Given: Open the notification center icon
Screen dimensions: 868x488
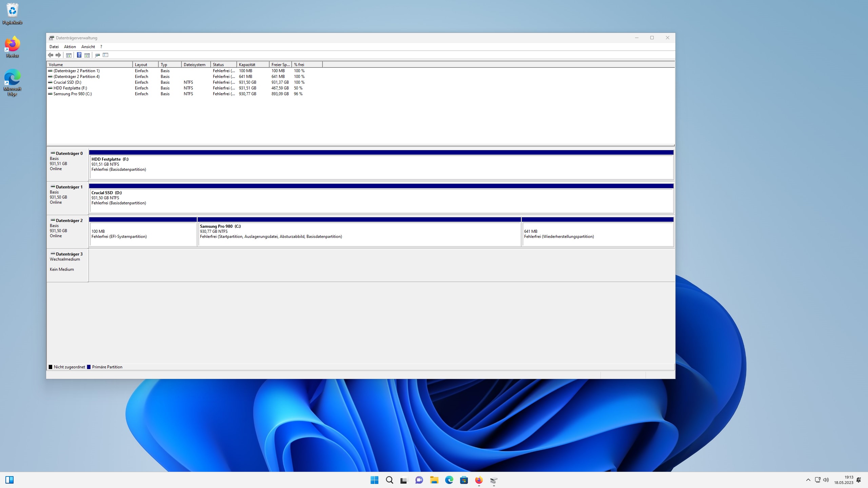Looking at the screenshot, I should tap(859, 480).
